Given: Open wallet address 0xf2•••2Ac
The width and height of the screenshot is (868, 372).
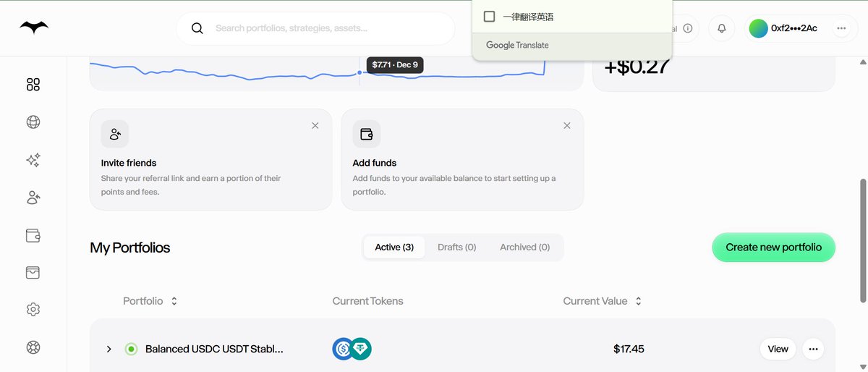Looking at the screenshot, I should coord(794,28).
